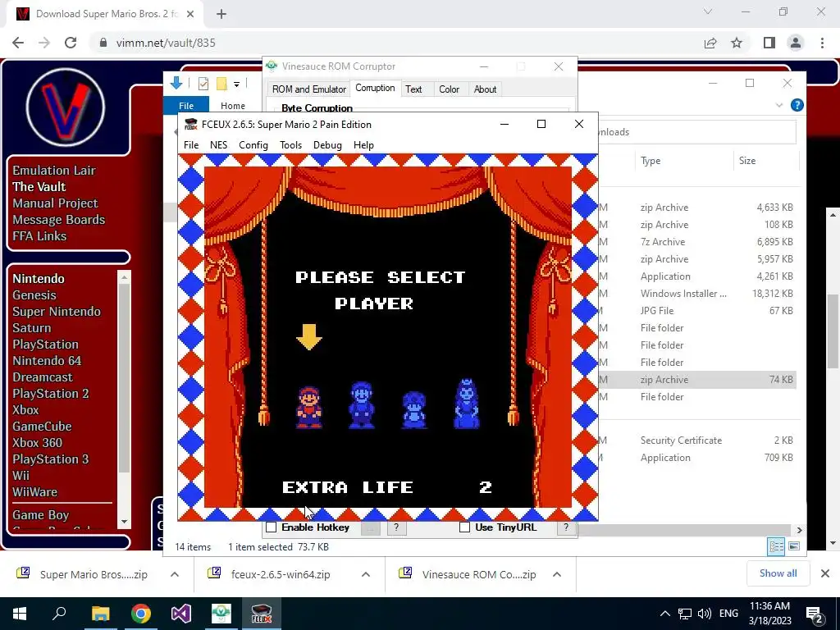
Task: Show hidden system tray icons
Action: [664, 614]
